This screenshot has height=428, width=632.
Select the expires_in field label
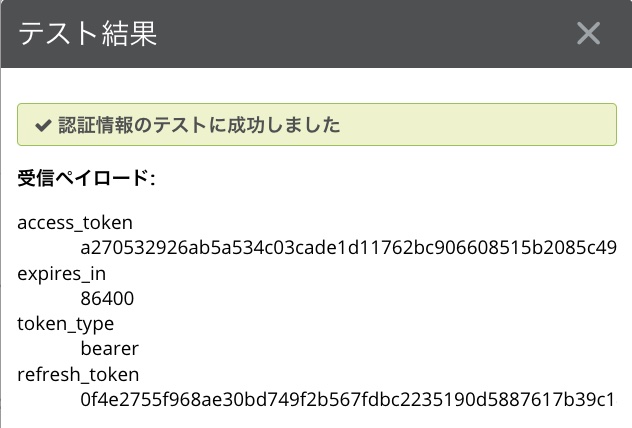tap(61, 273)
